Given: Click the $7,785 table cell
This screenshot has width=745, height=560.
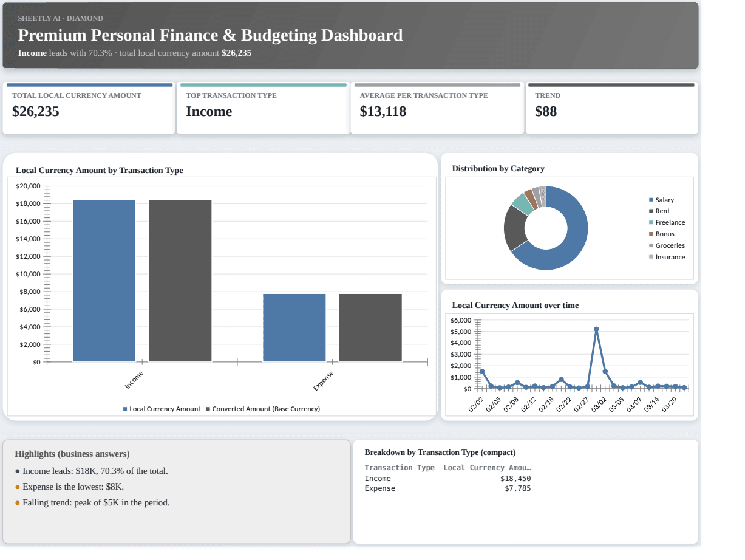Looking at the screenshot, I should tap(517, 488).
